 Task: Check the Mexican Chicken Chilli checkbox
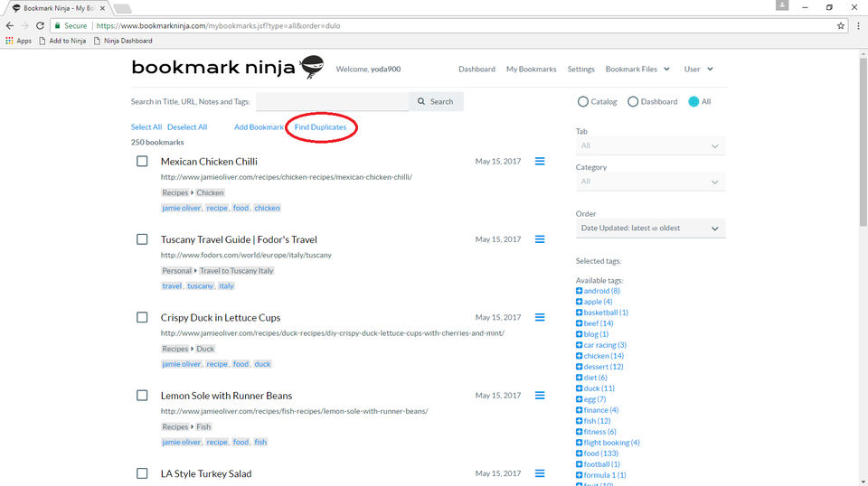click(x=142, y=162)
